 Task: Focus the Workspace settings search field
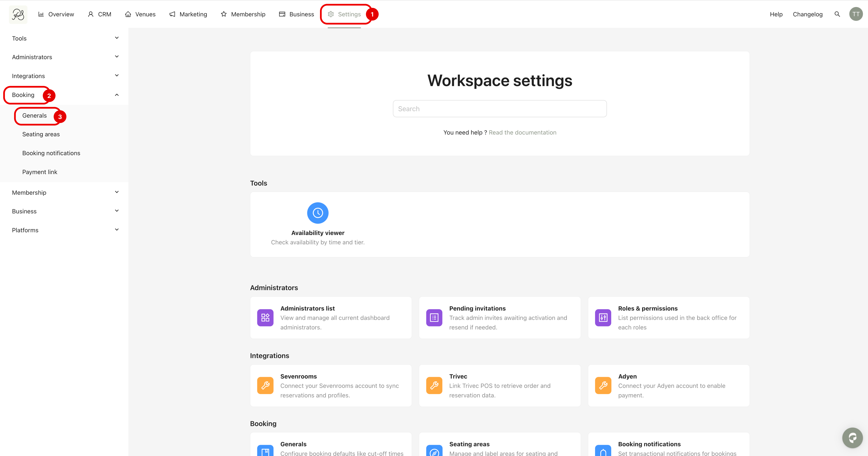coord(499,109)
